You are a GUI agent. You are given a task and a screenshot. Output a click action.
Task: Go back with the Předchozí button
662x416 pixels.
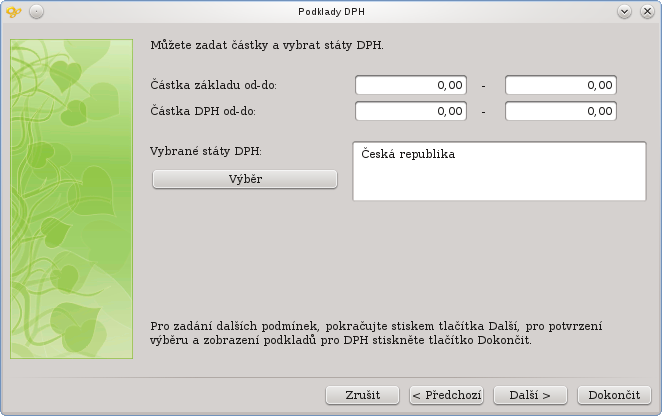pyautogui.click(x=446, y=395)
